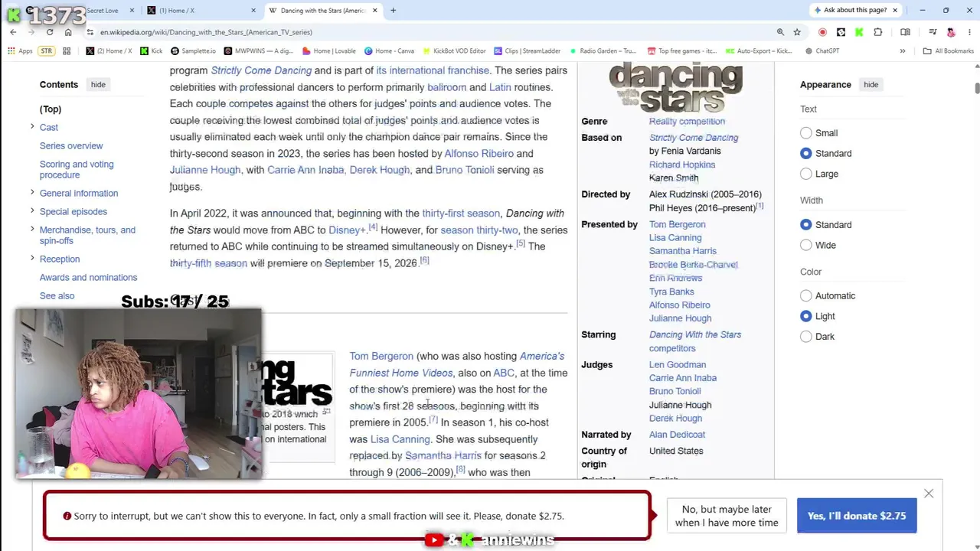
Task: View site information icon in address bar
Action: 90,32
